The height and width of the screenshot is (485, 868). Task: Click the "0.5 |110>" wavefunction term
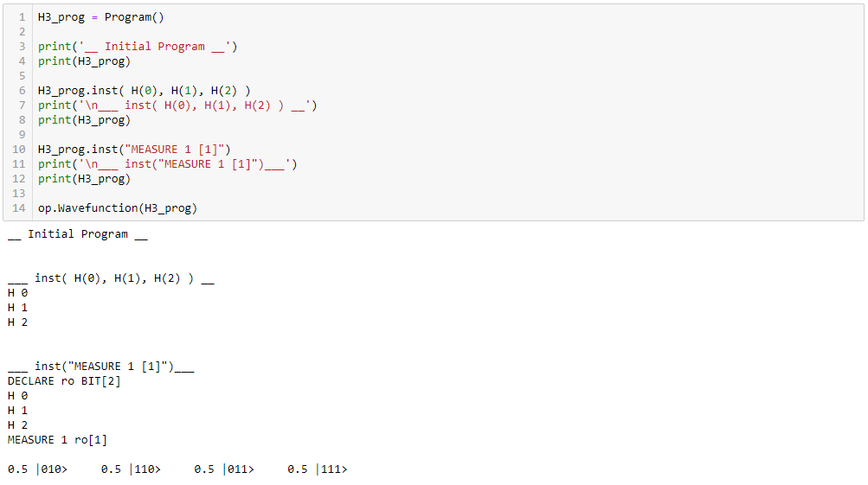point(131,469)
